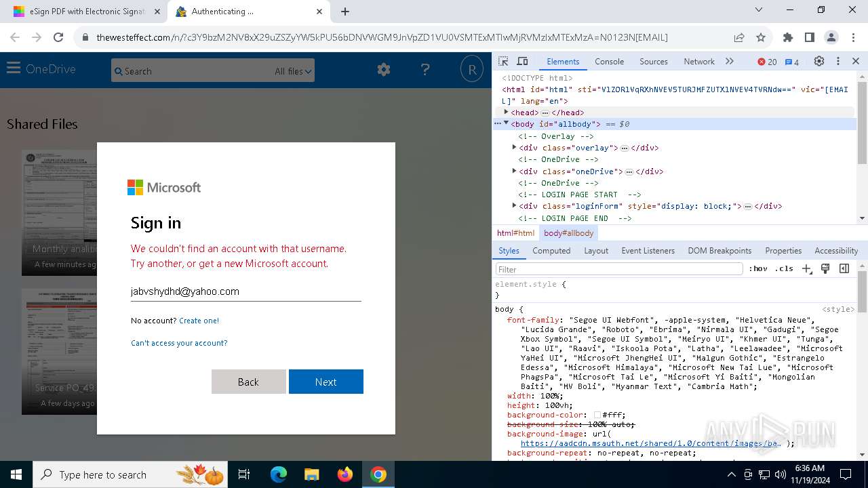Open a new browser tab
Viewport: 868px width, 488px height.
[345, 12]
